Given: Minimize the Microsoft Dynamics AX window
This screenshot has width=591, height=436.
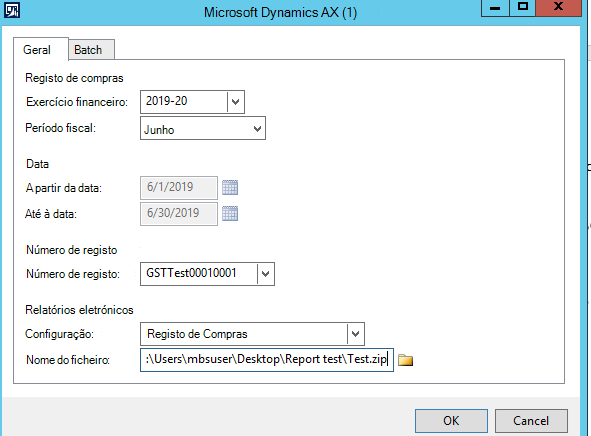Looking at the screenshot, I should click(495, 8).
